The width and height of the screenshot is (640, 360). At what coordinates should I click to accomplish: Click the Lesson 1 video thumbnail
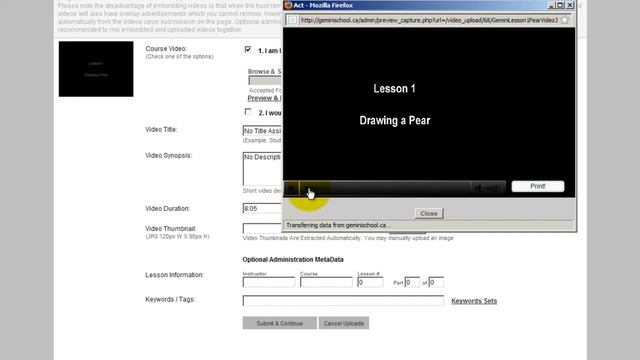point(96,69)
